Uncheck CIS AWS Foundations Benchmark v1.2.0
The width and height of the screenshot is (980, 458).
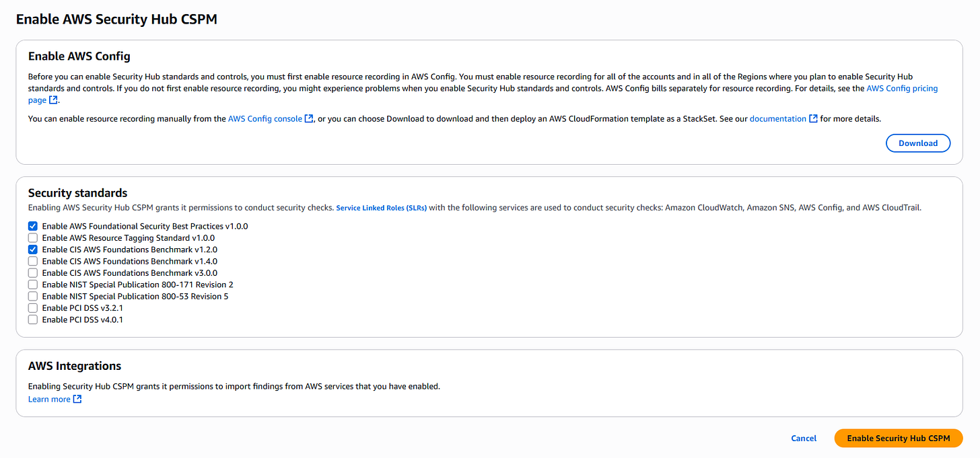coord(33,250)
